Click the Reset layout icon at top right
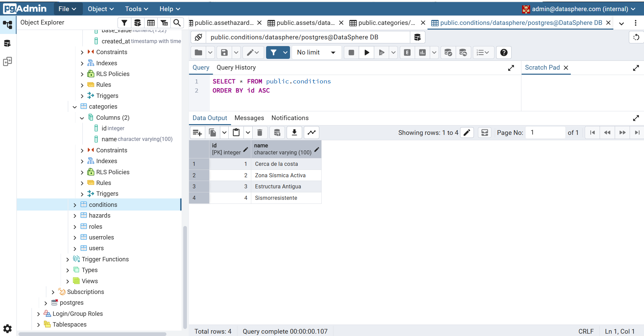 (x=636, y=37)
